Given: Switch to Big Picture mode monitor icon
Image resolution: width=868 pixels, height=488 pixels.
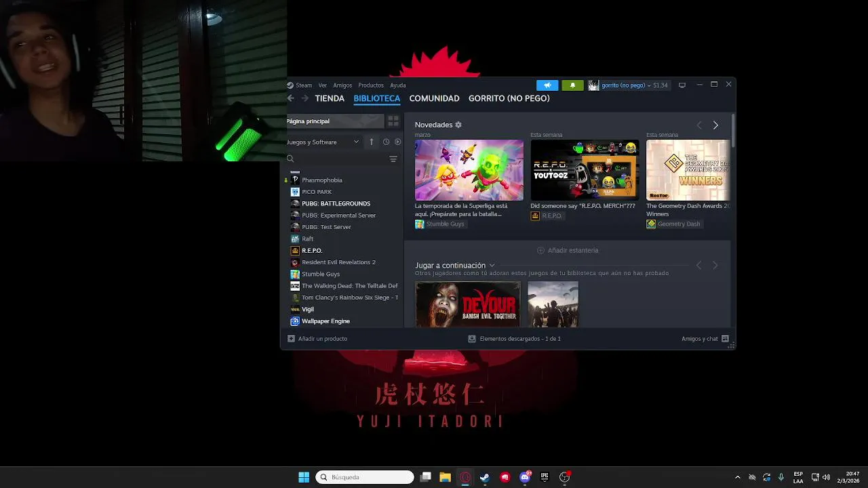Looking at the screenshot, I should (682, 85).
